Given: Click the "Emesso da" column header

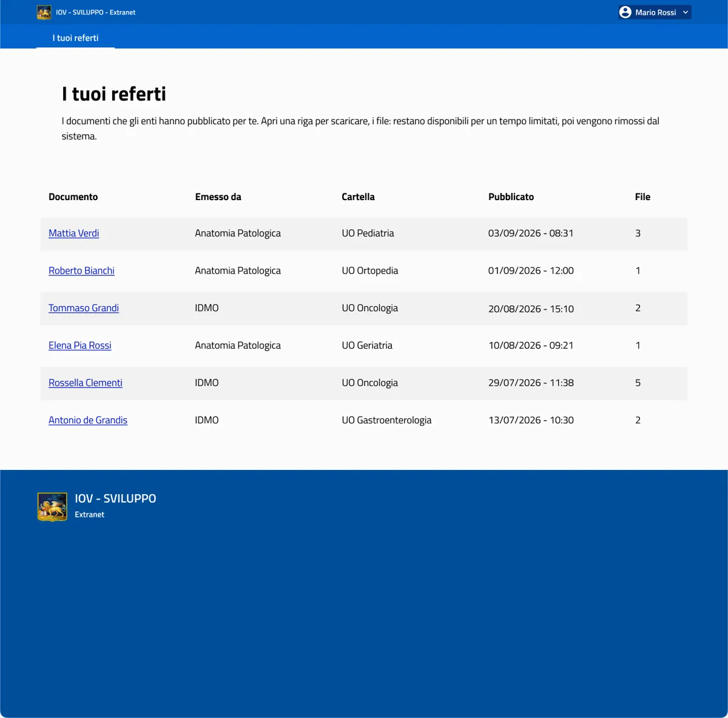Looking at the screenshot, I should click(x=218, y=196).
